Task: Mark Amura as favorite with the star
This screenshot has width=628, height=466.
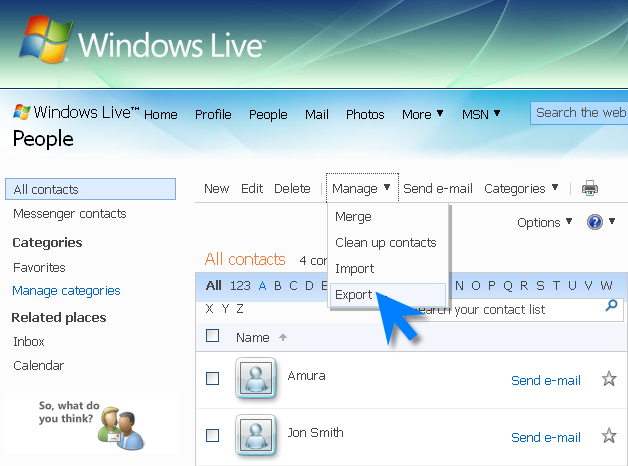Action: tap(609, 379)
